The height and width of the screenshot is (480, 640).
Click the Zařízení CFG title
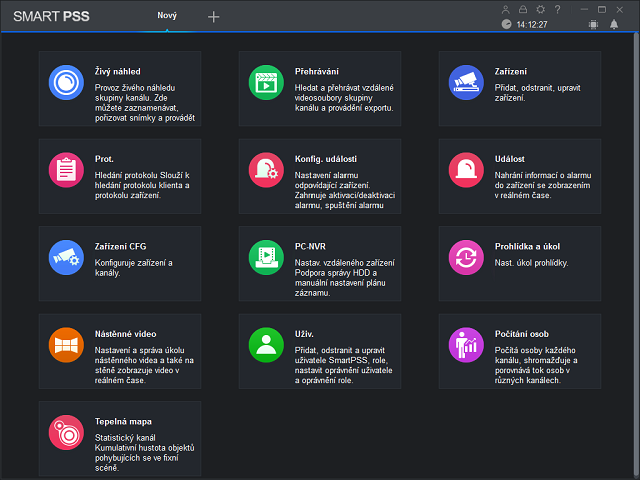(120, 247)
